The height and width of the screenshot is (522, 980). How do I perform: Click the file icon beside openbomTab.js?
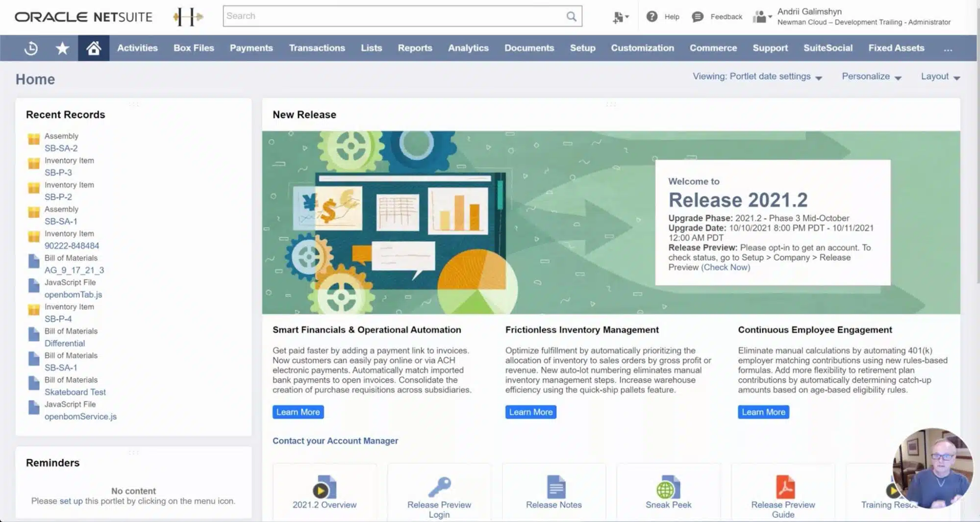[x=34, y=286]
